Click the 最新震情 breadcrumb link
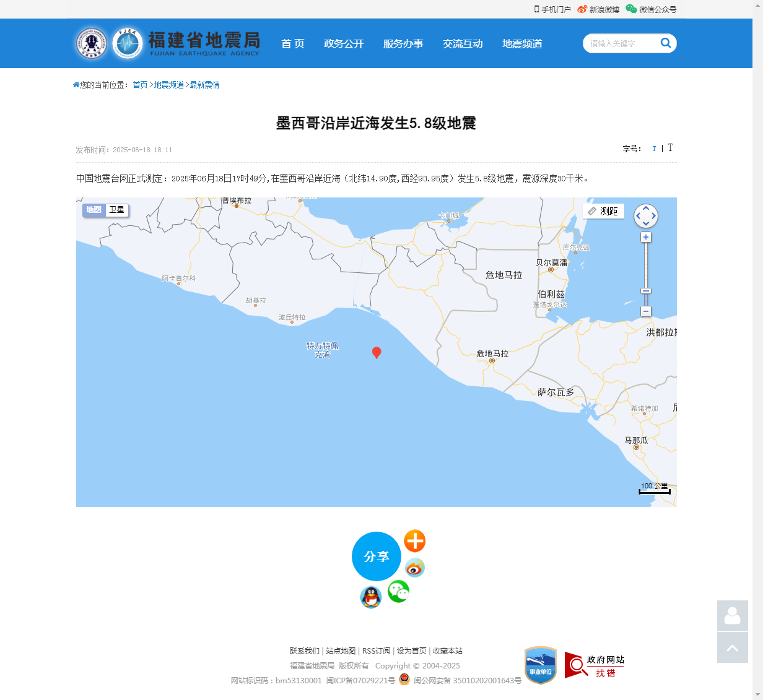 (x=204, y=85)
